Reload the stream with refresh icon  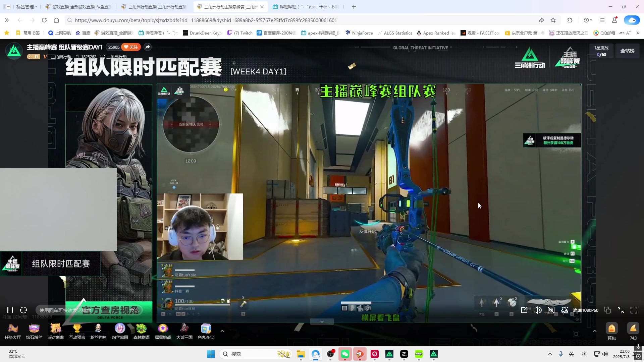click(23, 310)
